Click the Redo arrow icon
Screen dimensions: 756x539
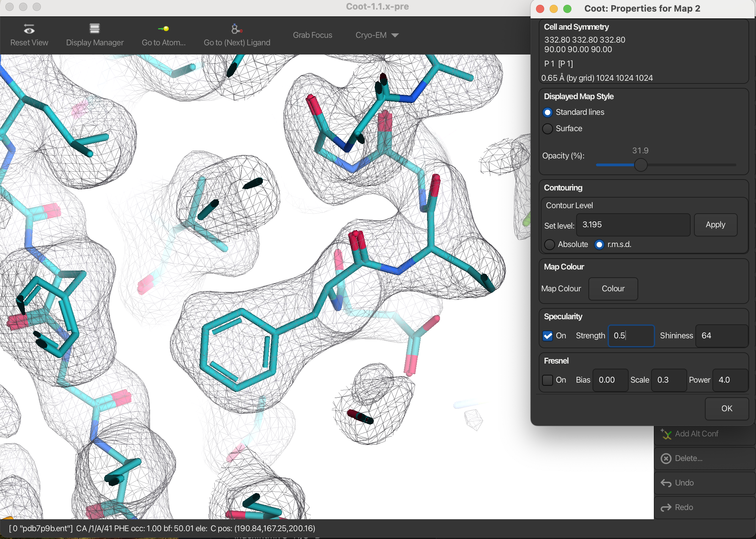(x=666, y=508)
